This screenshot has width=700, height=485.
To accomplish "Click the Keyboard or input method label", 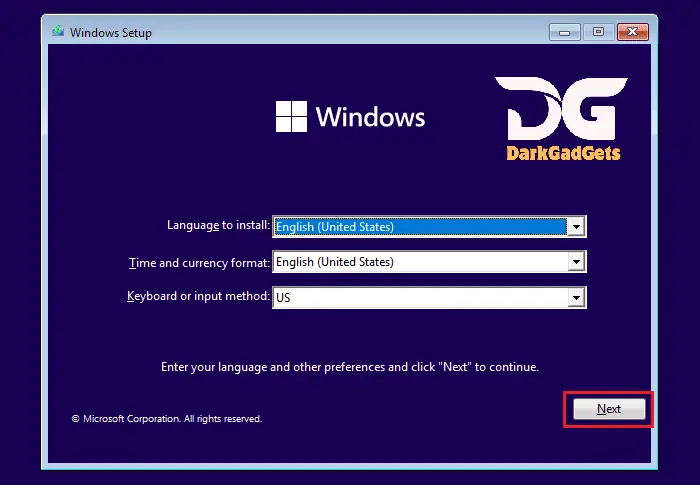I will 199,296.
